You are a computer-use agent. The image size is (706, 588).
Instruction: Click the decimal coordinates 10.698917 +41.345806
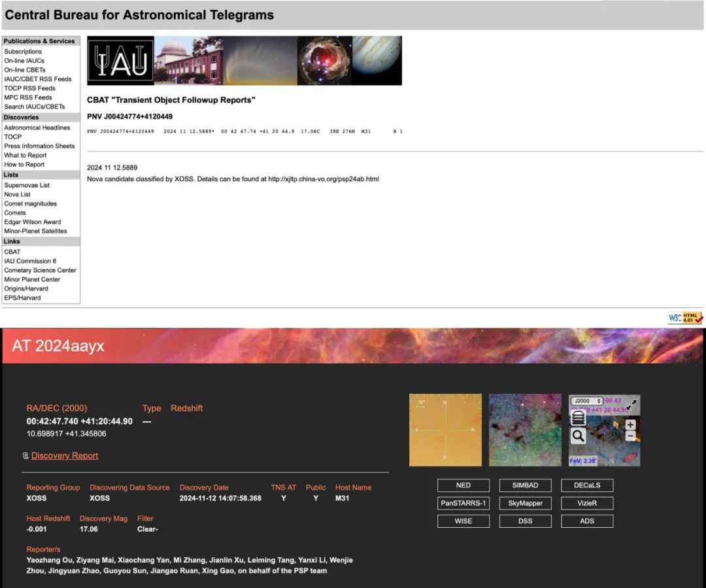(x=66, y=434)
